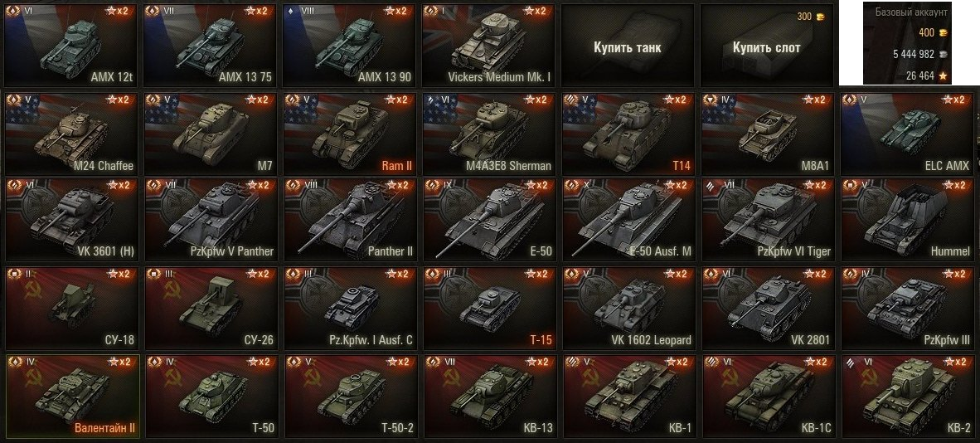Choose the E-50 Ausf. M tank
The image size is (980, 443).
[628, 220]
